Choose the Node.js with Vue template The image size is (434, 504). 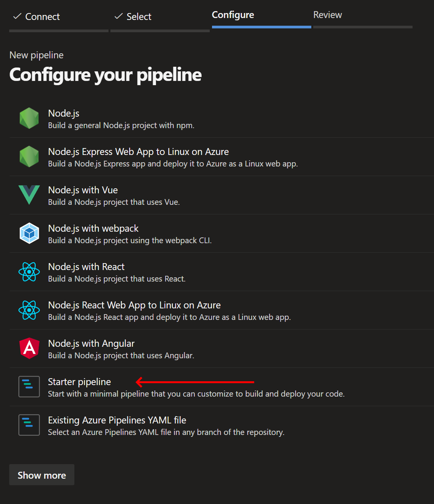click(82, 190)
